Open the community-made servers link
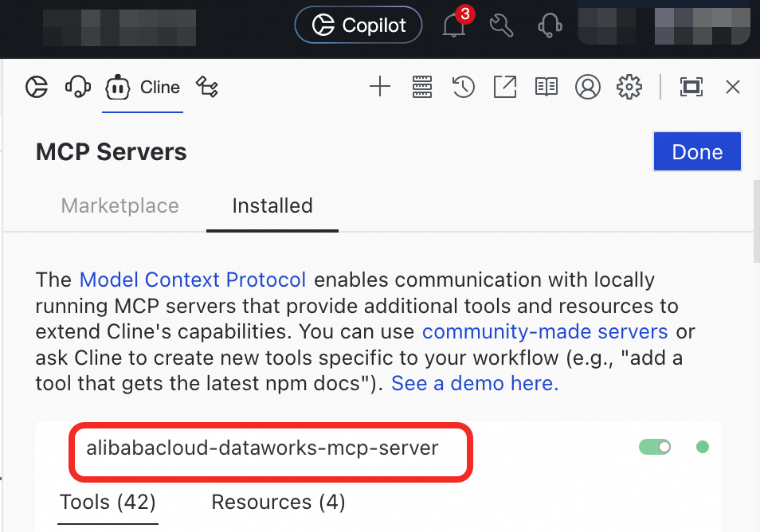The width and height of the screenshot is (760, 532). pyautogui.click(x=545, y=332)
